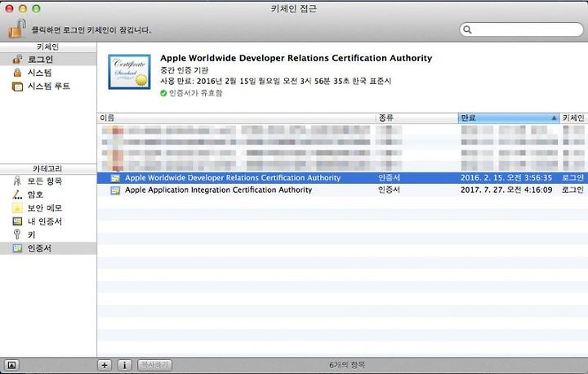Click the large Certificate Standard thumbnail
The width and height of the screenshot is (588, 374).
[129, 72]
